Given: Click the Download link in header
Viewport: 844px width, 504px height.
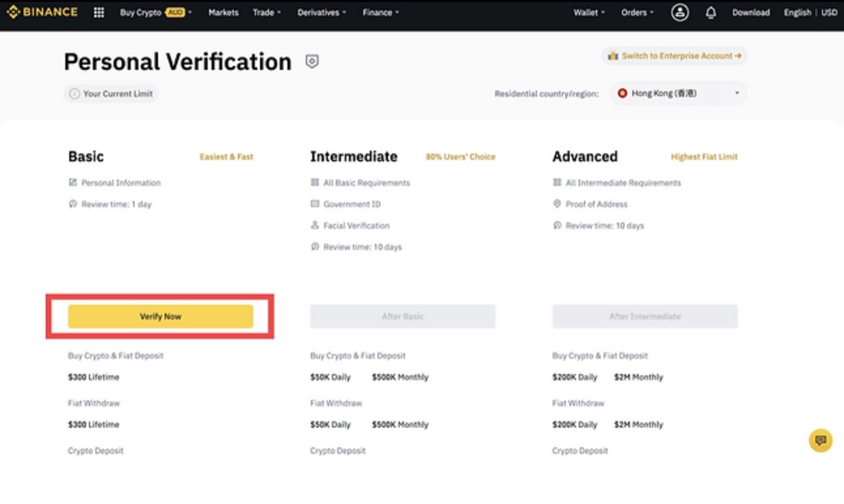Looking at the screenshot, I should (751, 12).
